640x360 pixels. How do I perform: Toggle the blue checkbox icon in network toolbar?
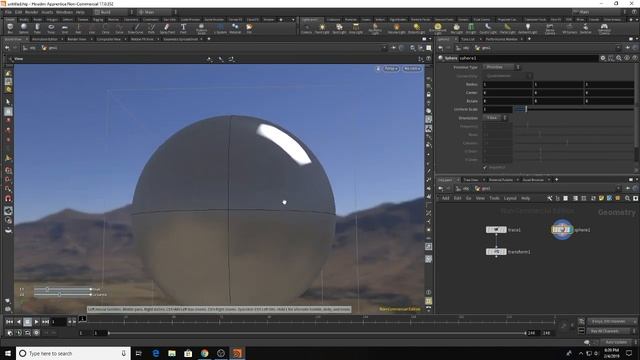pyautogui.click(x=609, y=198)
